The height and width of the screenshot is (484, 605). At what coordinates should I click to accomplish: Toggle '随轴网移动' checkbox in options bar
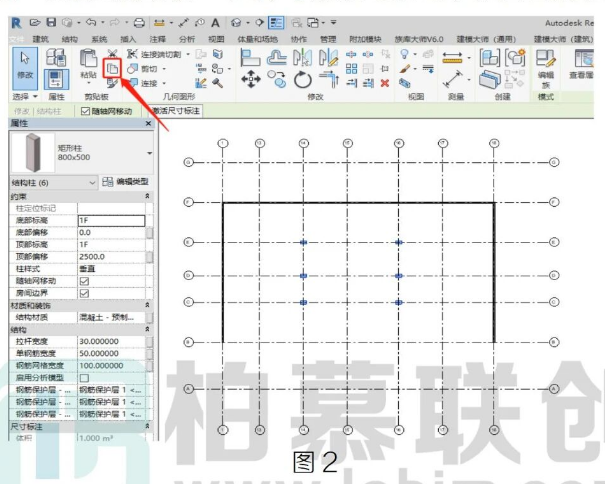click(85, 111)
